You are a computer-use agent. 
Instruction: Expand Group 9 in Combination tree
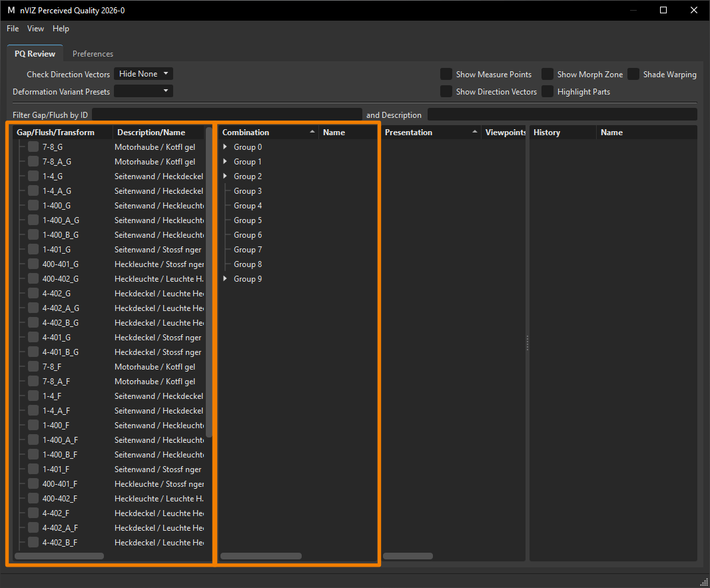point(225,278)
